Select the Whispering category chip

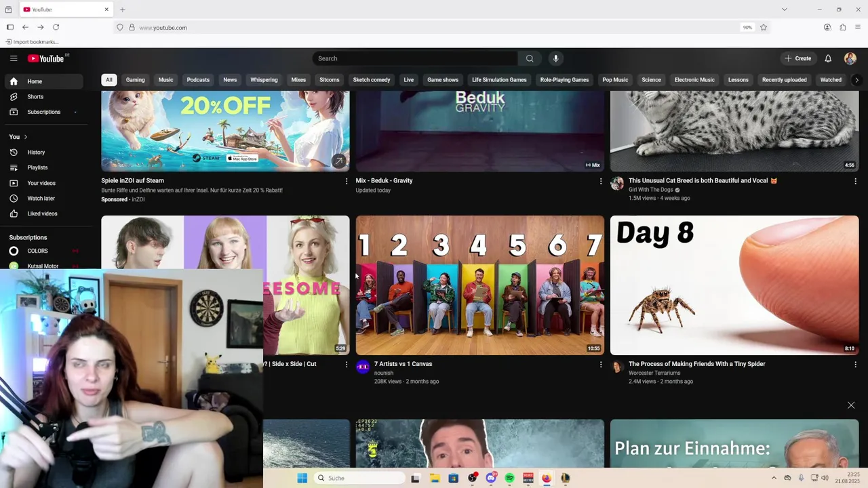coord(264,80)
